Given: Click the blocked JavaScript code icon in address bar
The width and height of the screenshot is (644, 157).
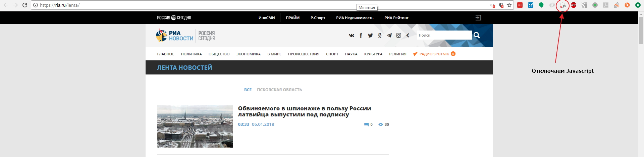Looking at the screenshot, I should point(493,5).
